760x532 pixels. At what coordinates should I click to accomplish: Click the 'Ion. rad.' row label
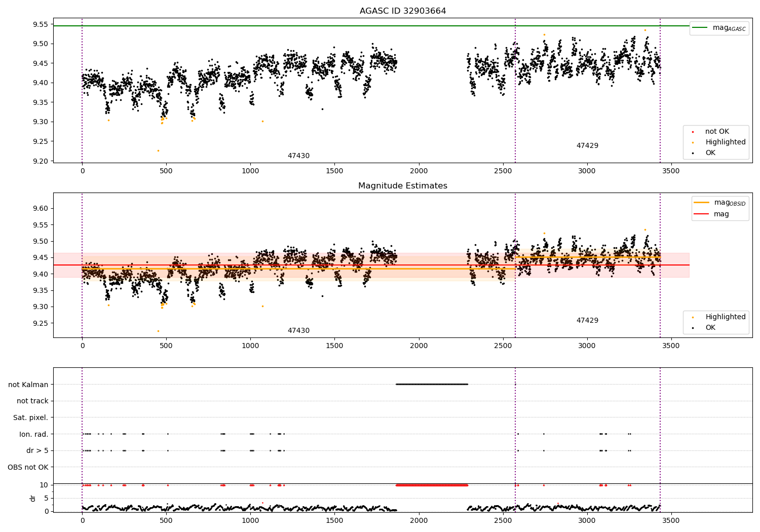pos(34,434)
